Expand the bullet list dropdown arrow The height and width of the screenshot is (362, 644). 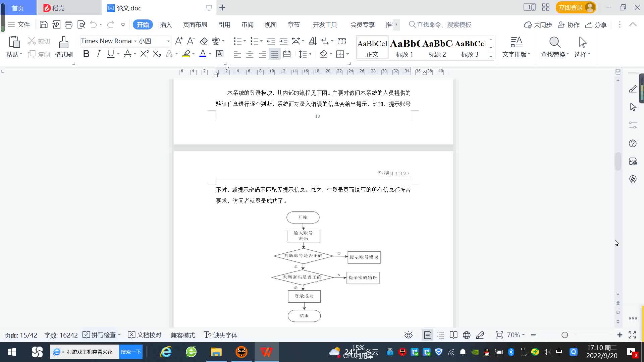(245, 41)
